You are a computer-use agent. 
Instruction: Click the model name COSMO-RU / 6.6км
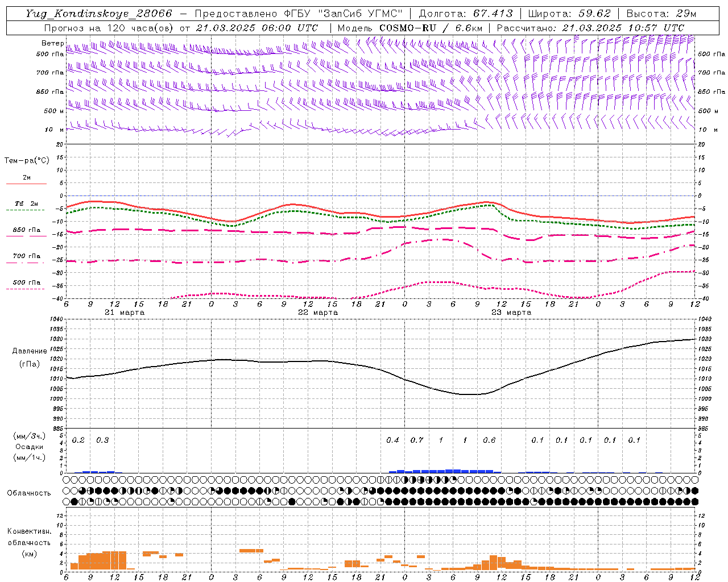tap(431, 28)
